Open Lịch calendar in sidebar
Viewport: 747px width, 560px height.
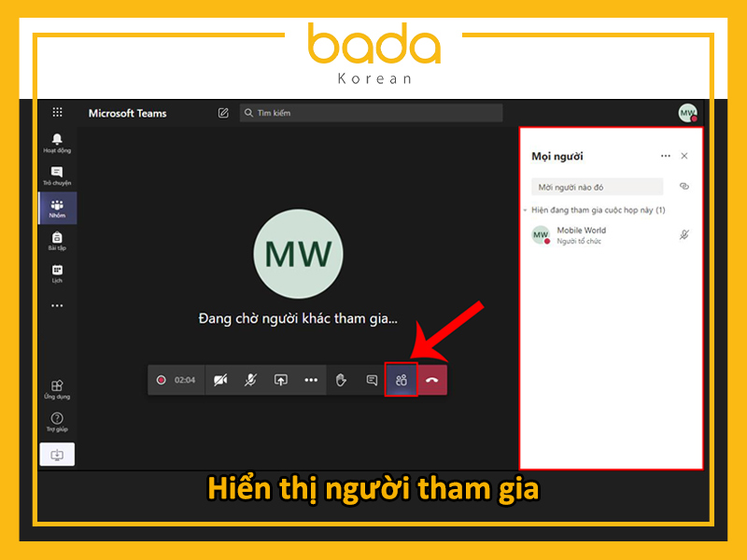57,273
